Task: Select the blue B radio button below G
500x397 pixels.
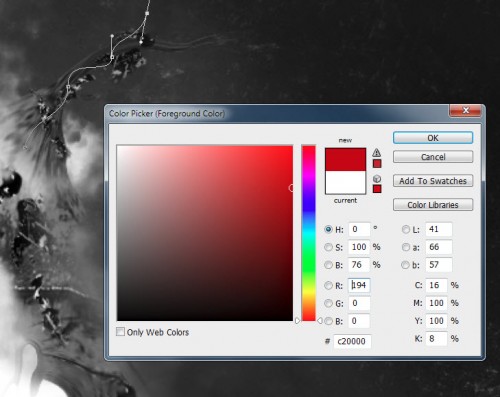Action: click(x=328, y=321)
